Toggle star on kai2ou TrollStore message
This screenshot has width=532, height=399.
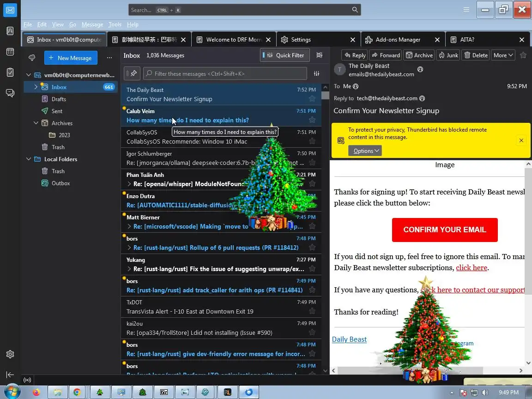click(312, 332)
